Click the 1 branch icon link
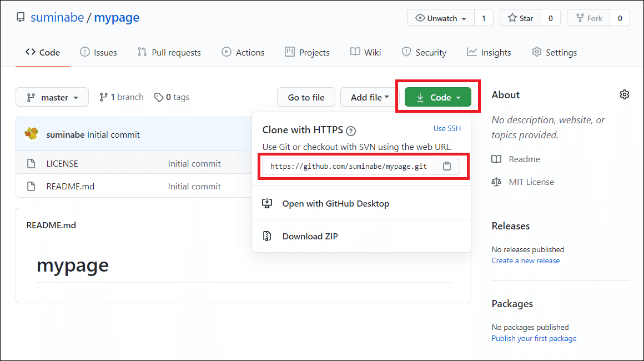Image resolution: width=644 pixels, height=361 pixels. 104,97
